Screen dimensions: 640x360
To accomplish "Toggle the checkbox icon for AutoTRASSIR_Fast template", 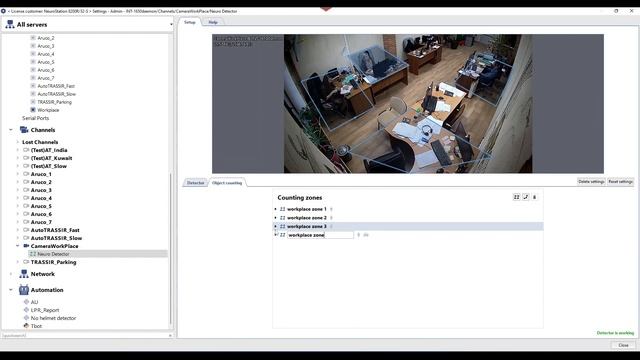I will [33, 86].
